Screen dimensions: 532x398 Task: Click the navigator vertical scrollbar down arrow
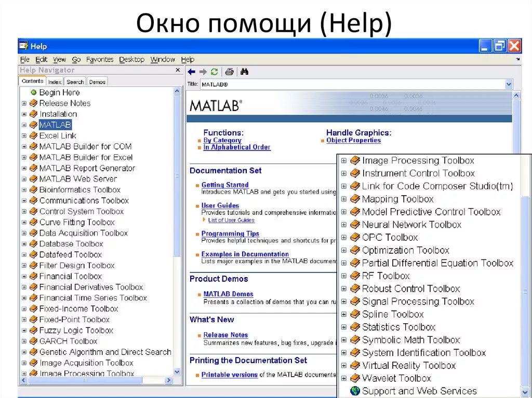coord(177,372)
